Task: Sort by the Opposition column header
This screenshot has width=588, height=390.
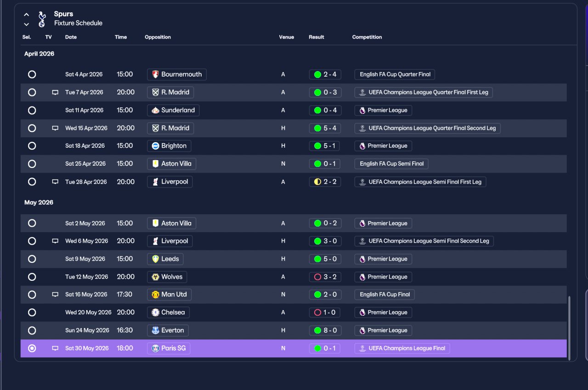Action: point(158,37)
